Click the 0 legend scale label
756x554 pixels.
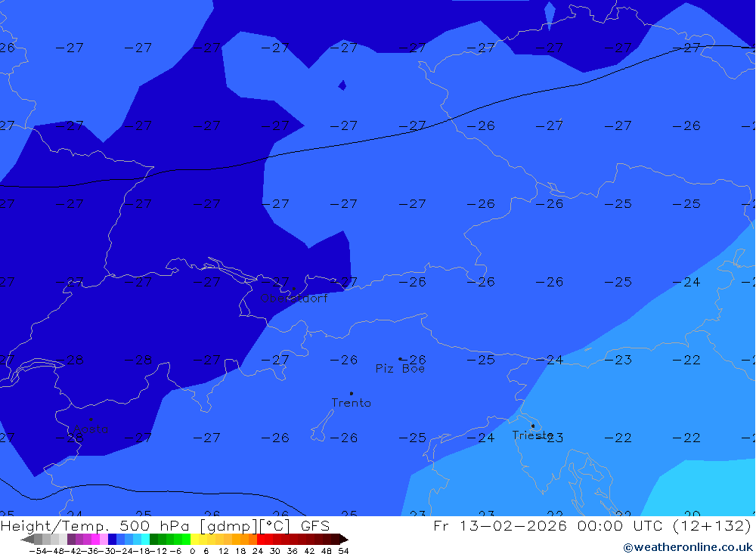192,551
